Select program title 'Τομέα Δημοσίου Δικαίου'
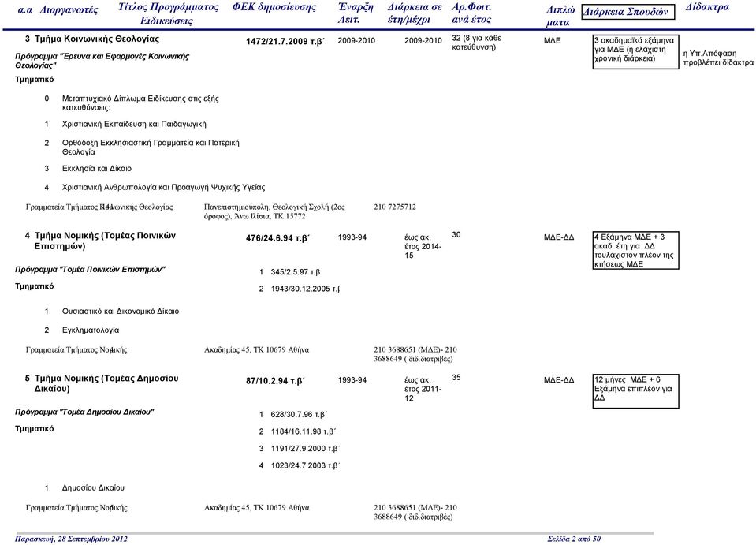756x545 pixels. tap(84, 412)
